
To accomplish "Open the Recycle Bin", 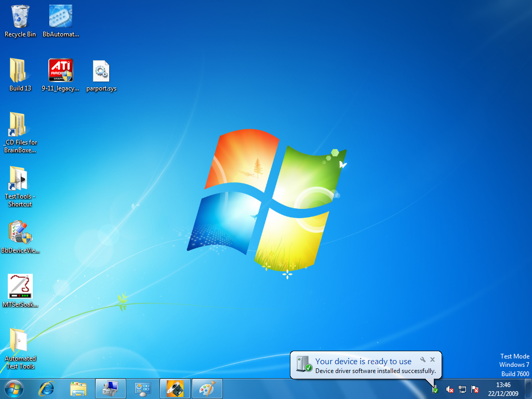I will click(20, 16).
